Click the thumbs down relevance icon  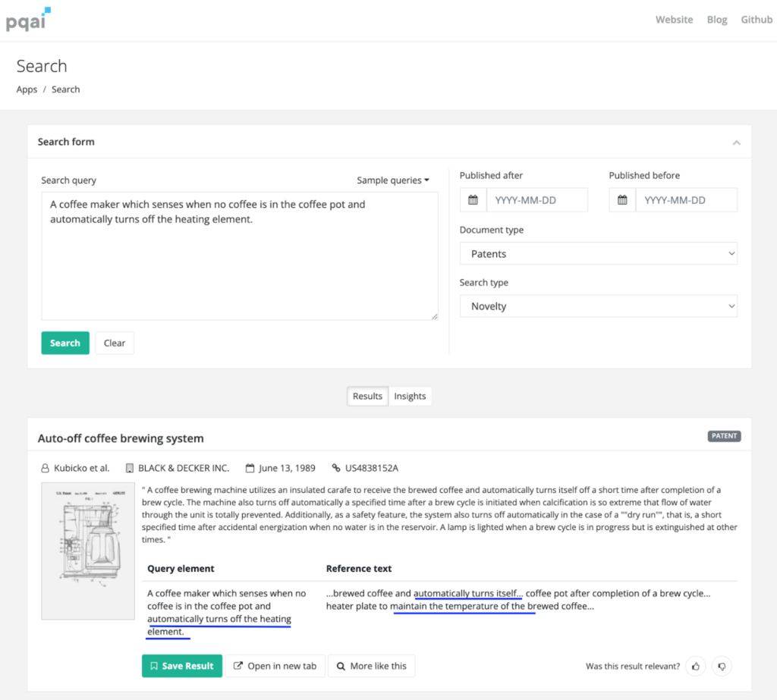coord(722,667)
